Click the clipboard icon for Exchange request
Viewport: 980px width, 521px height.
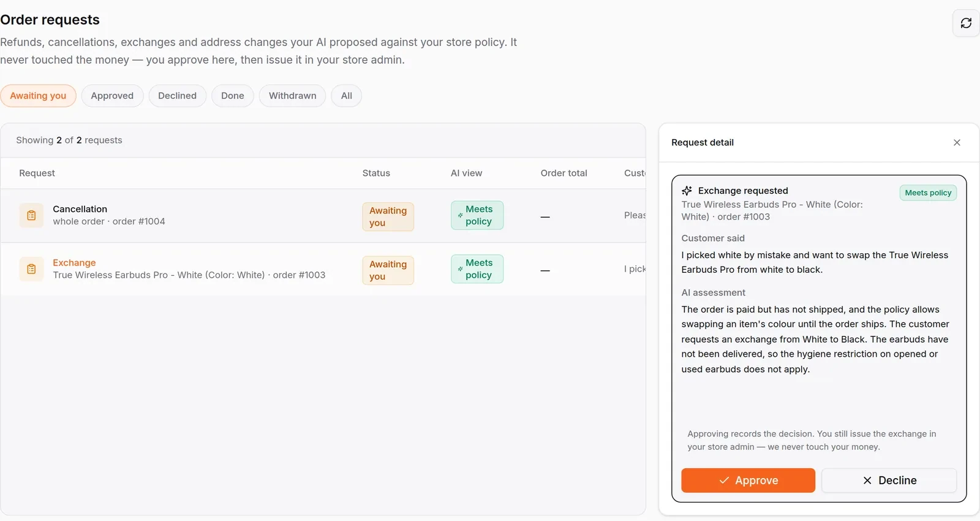click(31, 269)
